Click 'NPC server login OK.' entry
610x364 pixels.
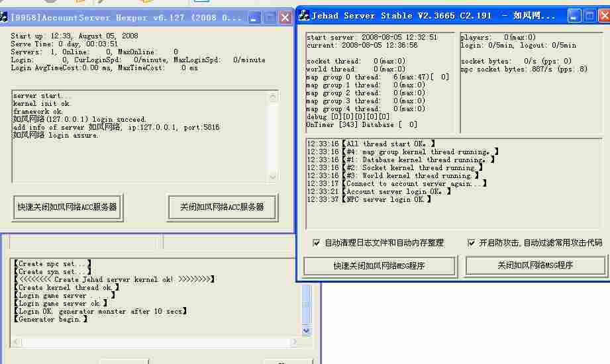click(369, 199)
